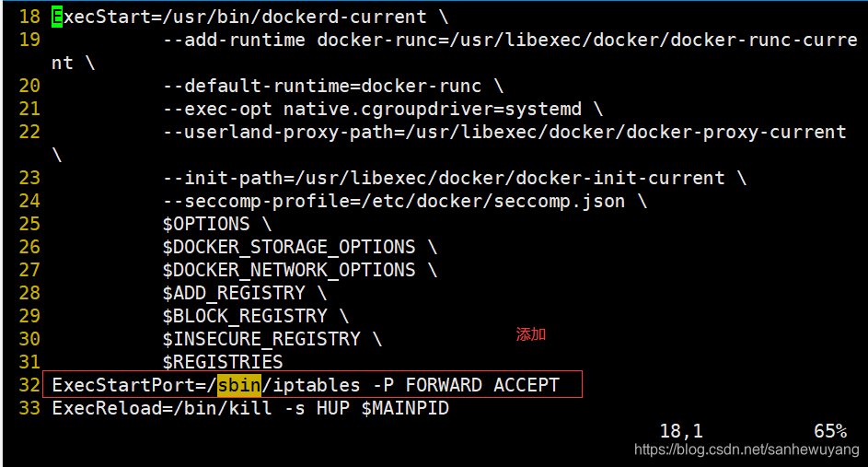Click the 65% scroll position indicator
The width and height of the screenshot is (868, 467).
(830, 430)
